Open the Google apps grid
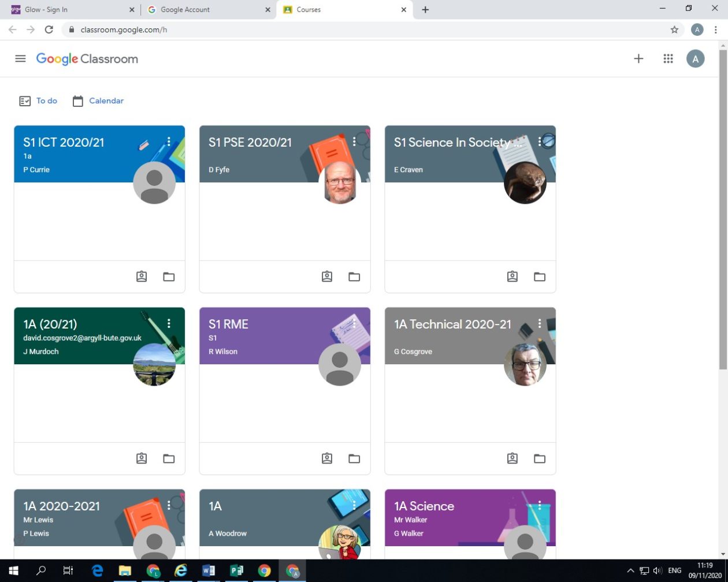728x582 pixels. tap(668, 58)
